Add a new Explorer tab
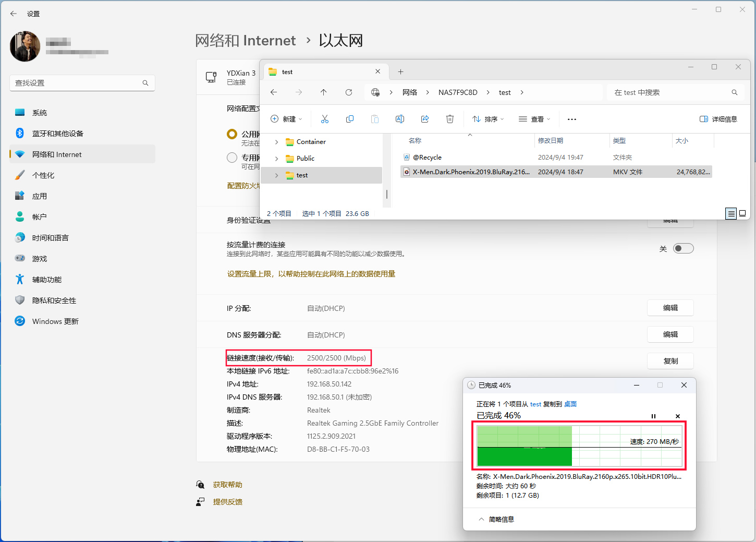756x542 pixels. 400,72
